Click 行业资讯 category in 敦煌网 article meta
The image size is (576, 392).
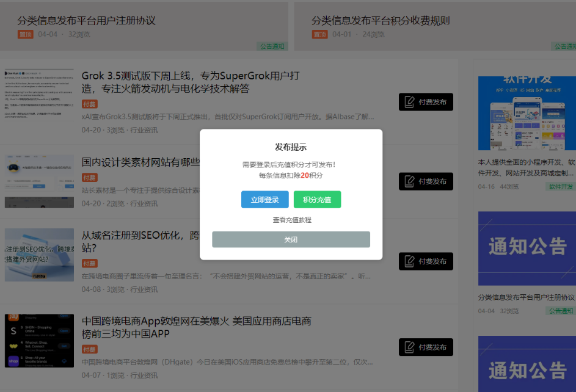point(144,376)
